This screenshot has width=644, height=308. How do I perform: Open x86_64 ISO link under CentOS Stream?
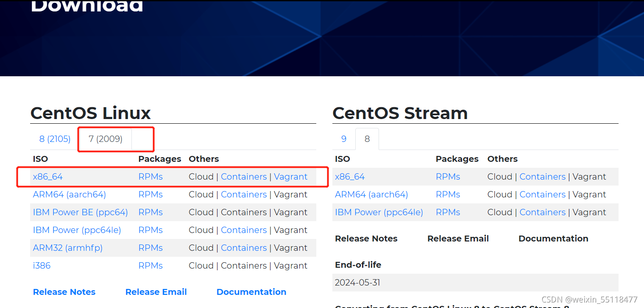(x=350, y=177)
